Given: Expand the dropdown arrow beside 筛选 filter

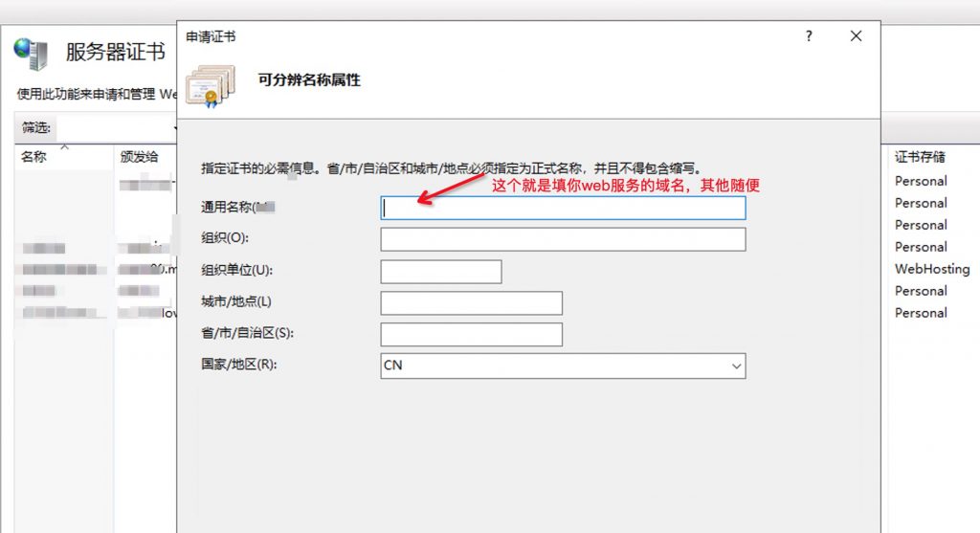Looking at the screenshot, I should [x=176, y=127].
